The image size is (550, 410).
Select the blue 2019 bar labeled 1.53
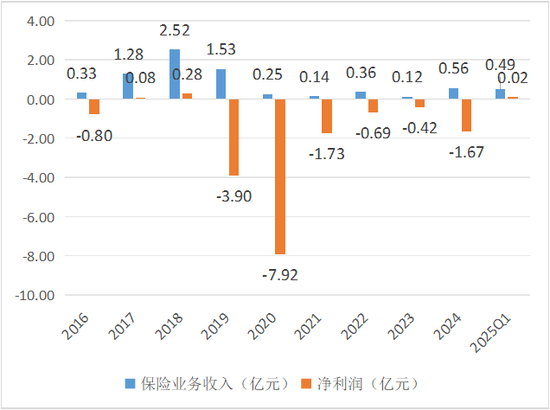pyautogui.click(x=221, y=84)
